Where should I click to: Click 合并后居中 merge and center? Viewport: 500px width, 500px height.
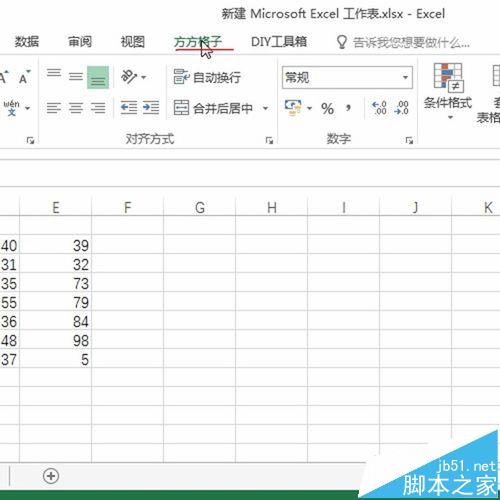click(x=213, y=108)
